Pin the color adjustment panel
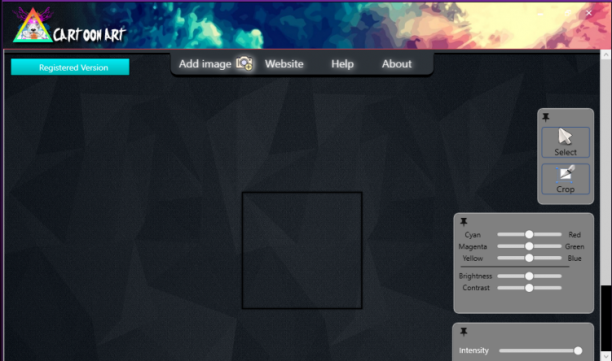This screenshot has width=612, height=361. [464, 222]
